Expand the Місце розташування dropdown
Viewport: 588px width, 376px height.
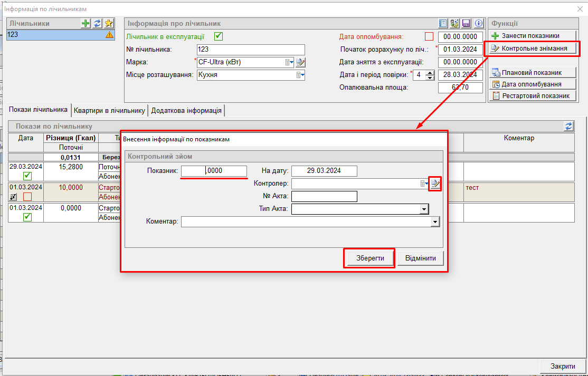(300, 75)
